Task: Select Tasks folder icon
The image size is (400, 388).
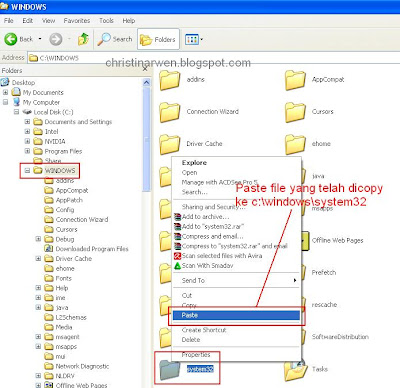Action: click(295, 369)
